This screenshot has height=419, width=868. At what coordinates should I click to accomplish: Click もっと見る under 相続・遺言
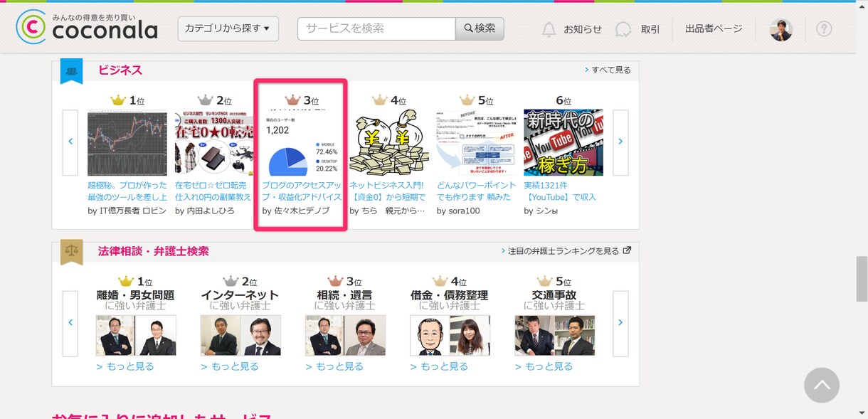[334, 366]
